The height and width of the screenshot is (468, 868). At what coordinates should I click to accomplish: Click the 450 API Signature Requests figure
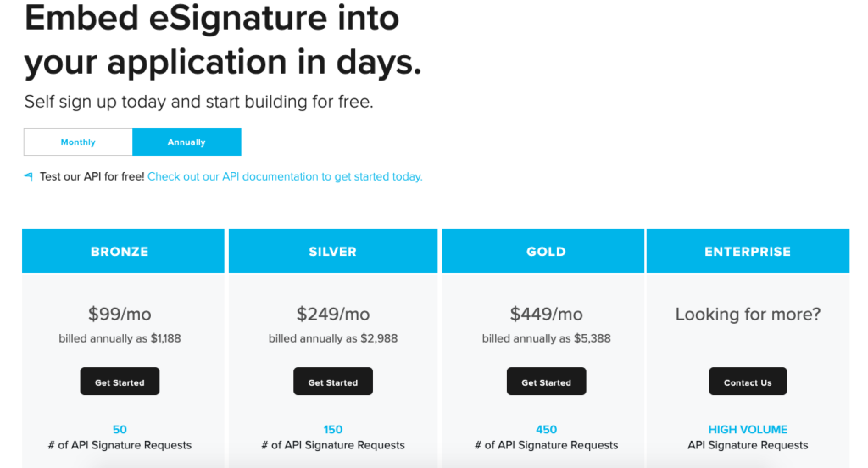546,430
